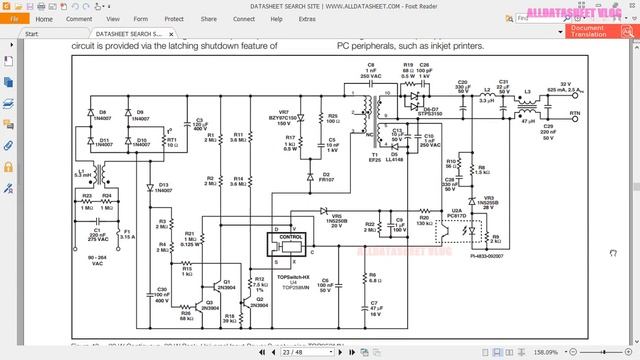Viewport: 640px width, 360px height.
Task: Click the Redo arrow in quick access toolbar
Action: pyautogui.click(x=86, y=7)
